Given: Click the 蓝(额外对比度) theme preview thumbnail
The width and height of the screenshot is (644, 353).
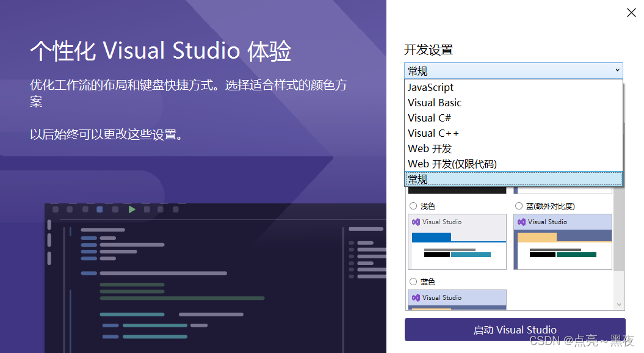Looking at the screenshot, I should [563, 242].
